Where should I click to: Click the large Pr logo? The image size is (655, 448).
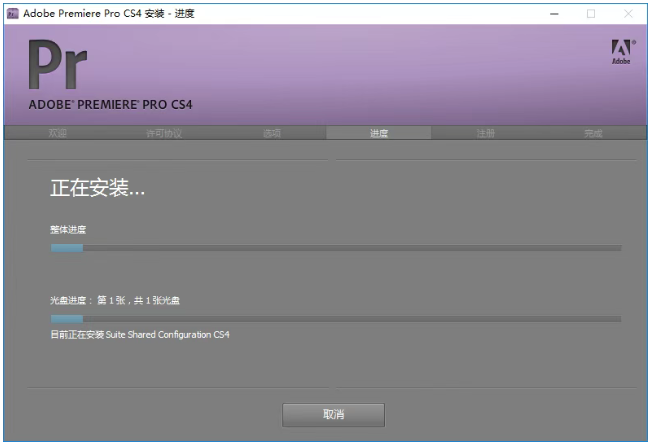coord(58,65)
